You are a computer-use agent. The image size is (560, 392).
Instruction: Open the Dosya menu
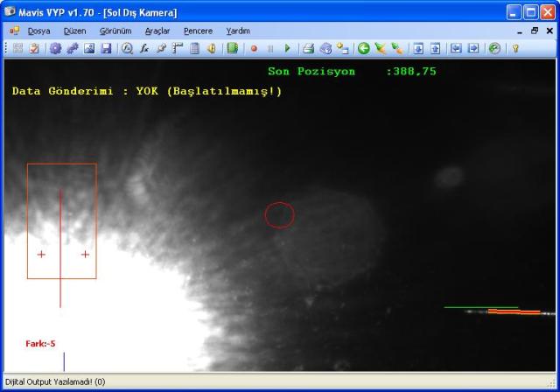[x=38, y=31]
